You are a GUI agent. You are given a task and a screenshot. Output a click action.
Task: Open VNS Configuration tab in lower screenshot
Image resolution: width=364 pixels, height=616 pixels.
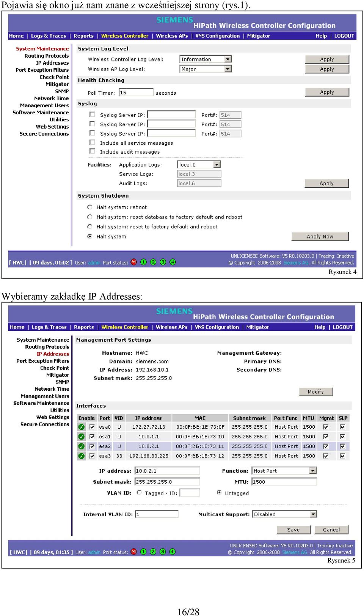click(x=217, y=327)
